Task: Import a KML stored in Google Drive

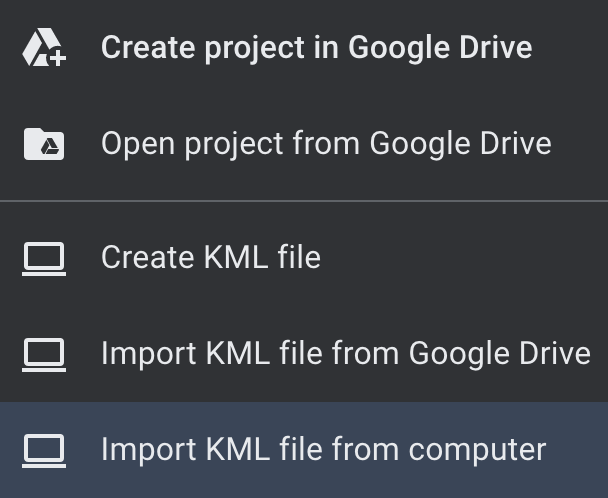Action: (304, 354)
